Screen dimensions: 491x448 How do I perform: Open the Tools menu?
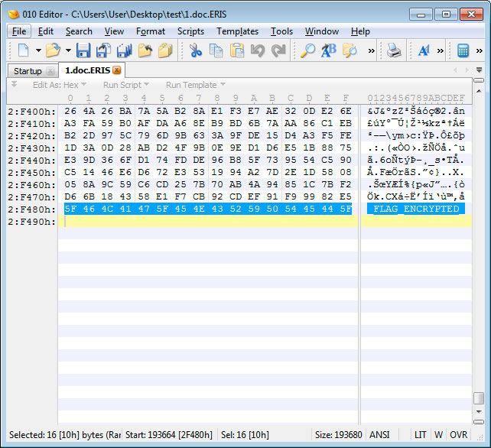[x=281, y=31]
